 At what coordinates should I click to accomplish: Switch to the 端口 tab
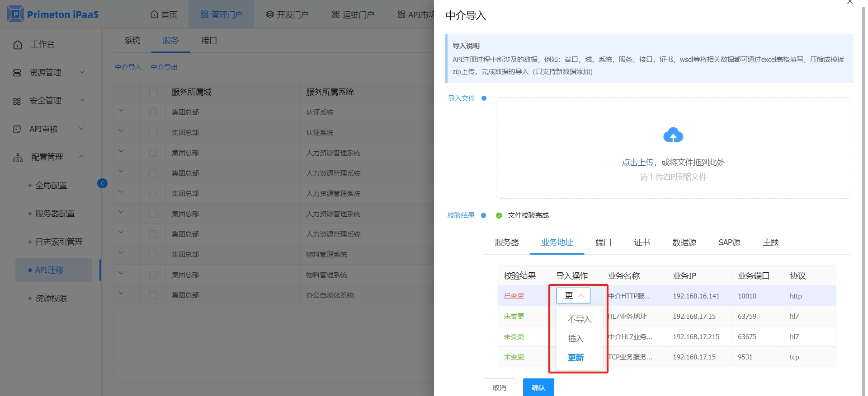pos(603,242)
